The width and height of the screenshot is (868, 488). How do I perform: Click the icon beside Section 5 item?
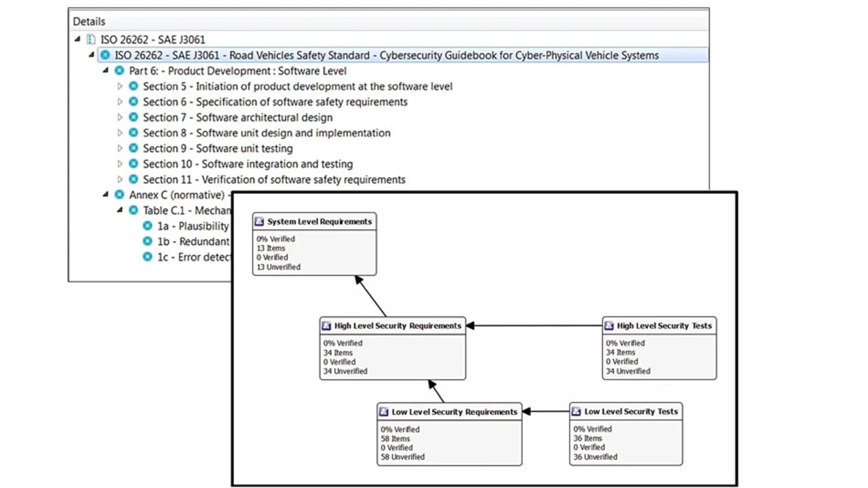134,86
